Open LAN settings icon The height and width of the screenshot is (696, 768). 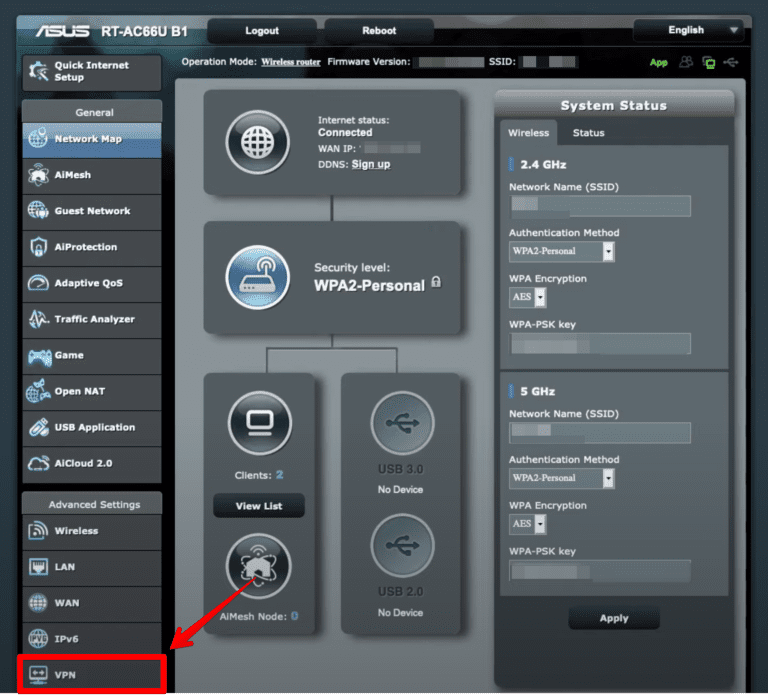38,567
